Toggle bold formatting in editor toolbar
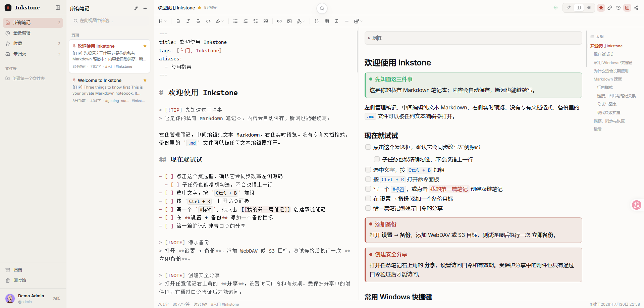Screen dimensions: 644x308 [x=178, y=21]
